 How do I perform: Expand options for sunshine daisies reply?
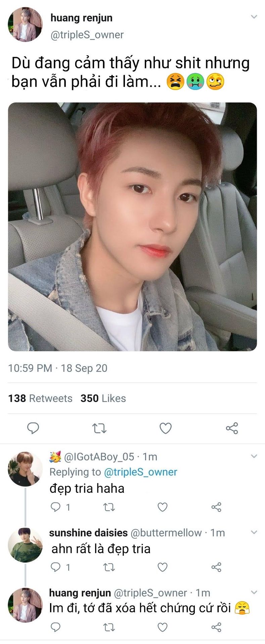254,532
